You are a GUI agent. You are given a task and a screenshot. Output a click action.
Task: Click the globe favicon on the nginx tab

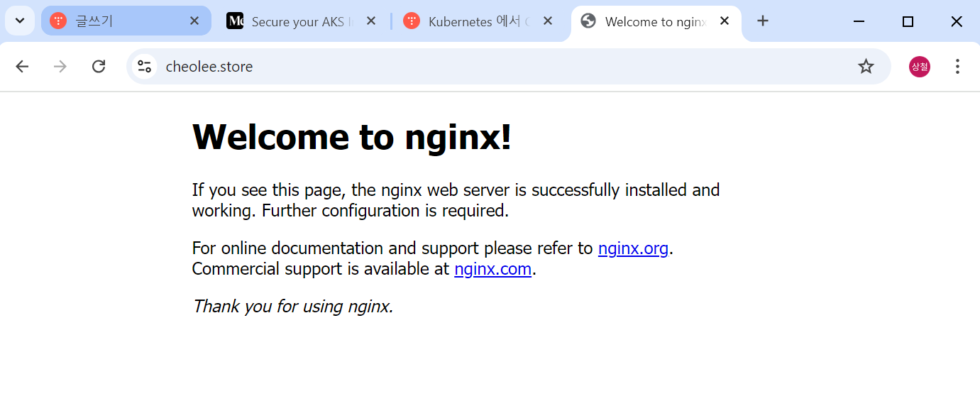[x=588, y=21]
